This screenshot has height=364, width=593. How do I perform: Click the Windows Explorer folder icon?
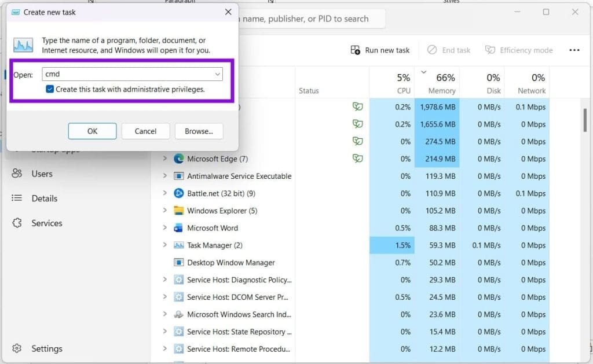tap(178, 211)
